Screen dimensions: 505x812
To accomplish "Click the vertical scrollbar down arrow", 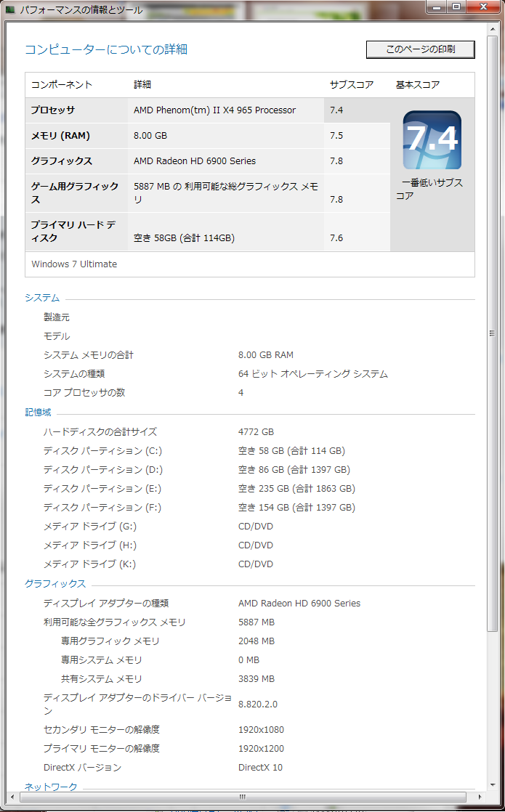I will (x=492, y=785).
